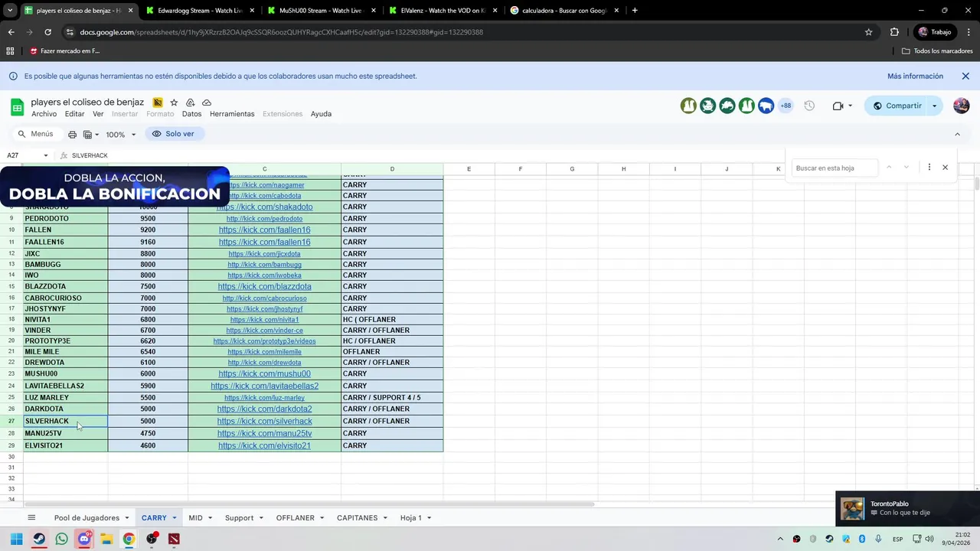Switch to the Edwardogg Stream browser tab

pyautogui.click(x=199, y=11)
